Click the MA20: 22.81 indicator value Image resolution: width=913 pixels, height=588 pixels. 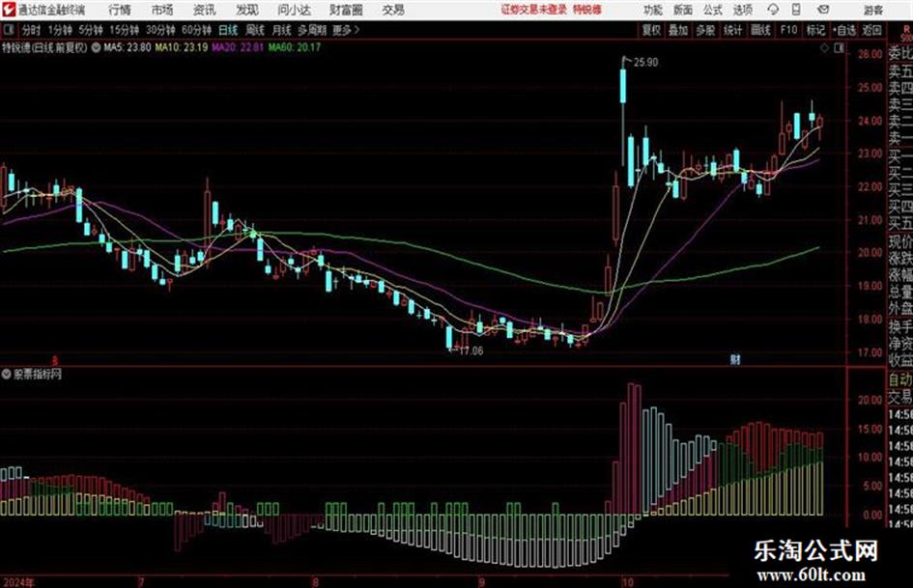pos(238,47)
